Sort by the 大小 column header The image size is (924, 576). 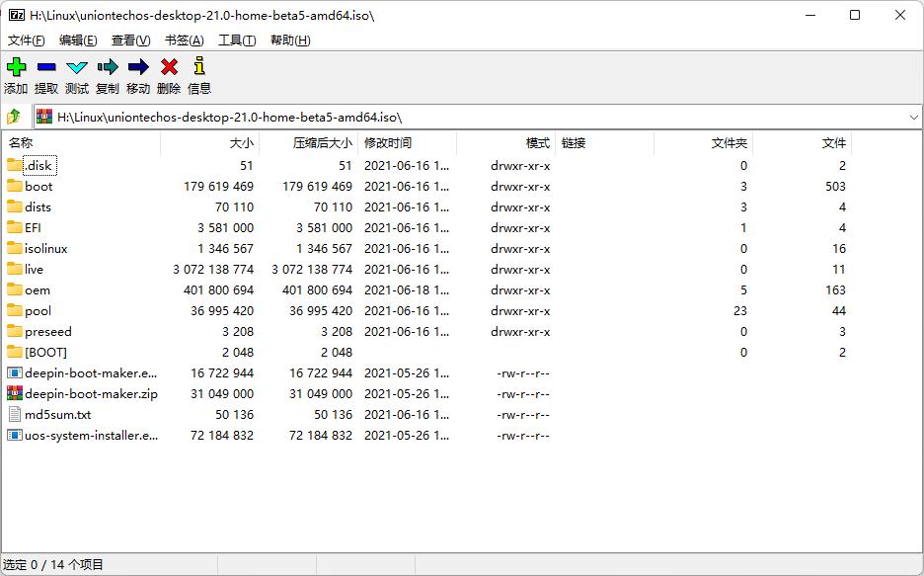241,143
